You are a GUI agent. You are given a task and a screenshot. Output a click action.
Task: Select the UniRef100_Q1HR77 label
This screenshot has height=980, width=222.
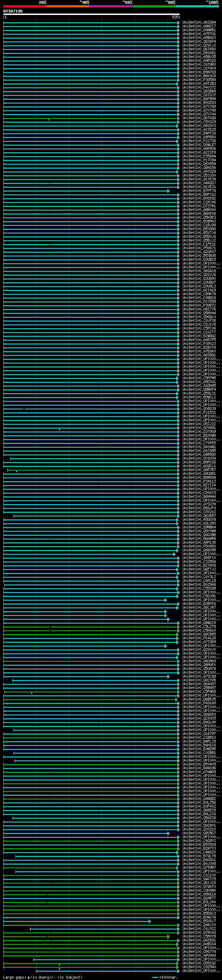[x=199, y=898]
